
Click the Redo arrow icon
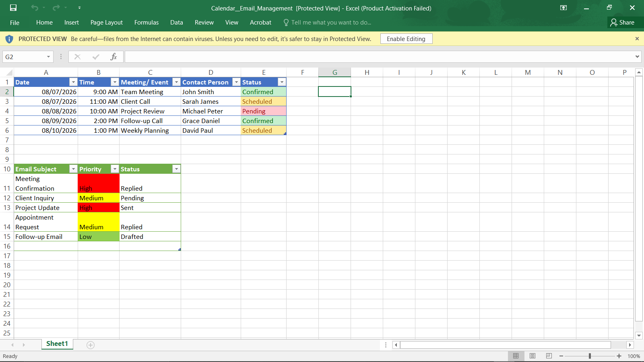(x=56, y=8)
